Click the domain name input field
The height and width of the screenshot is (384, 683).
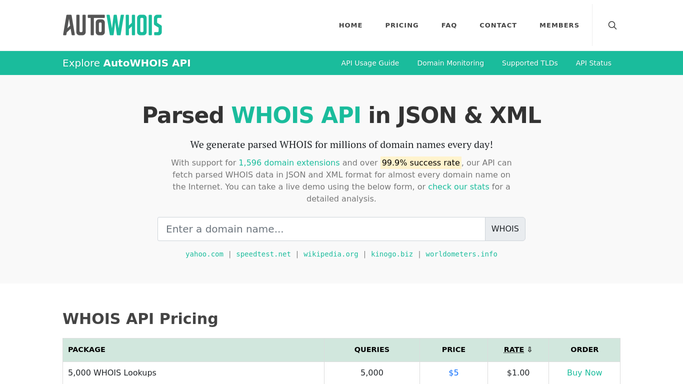pos(321,229)
